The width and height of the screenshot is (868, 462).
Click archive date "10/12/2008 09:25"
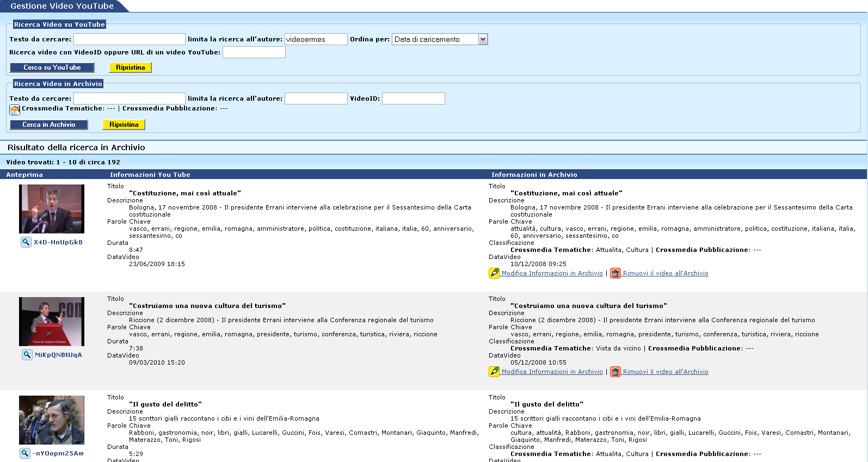[x=538, y=264]
